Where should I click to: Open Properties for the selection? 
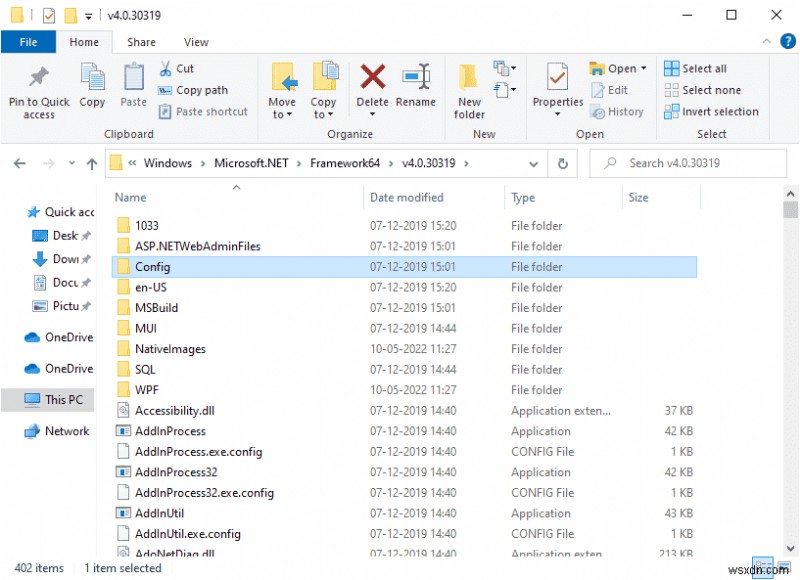[x=556, y=89]
